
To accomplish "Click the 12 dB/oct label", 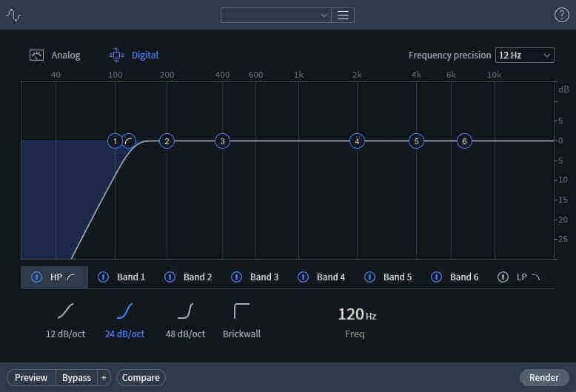I will [65, 334].
